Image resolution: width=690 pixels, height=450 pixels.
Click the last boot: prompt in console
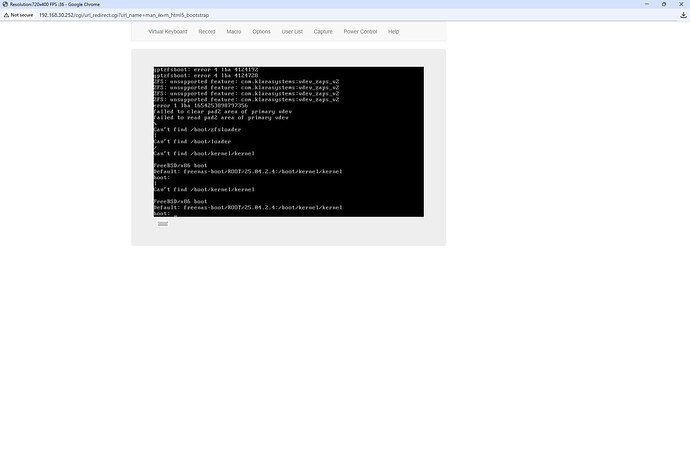click(x=162, y=213)
